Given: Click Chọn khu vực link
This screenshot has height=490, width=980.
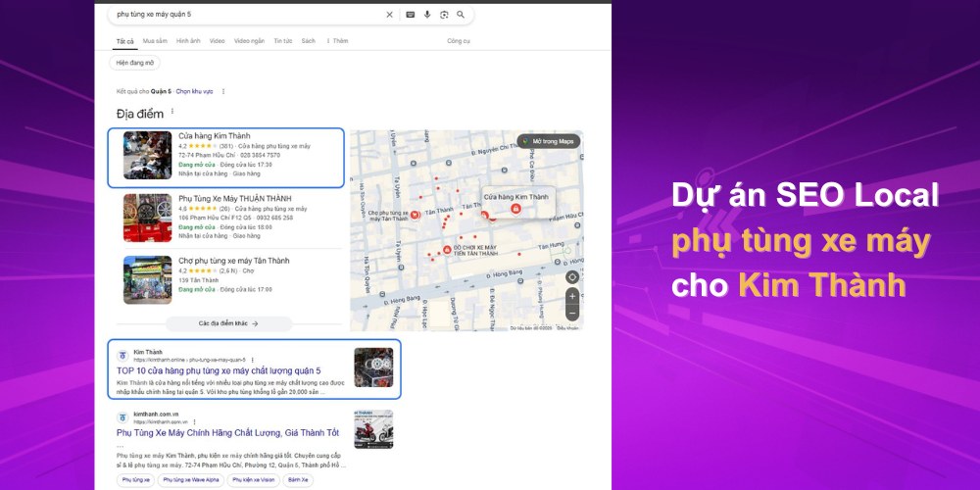Looking at the screenshot, I should 194,91.
